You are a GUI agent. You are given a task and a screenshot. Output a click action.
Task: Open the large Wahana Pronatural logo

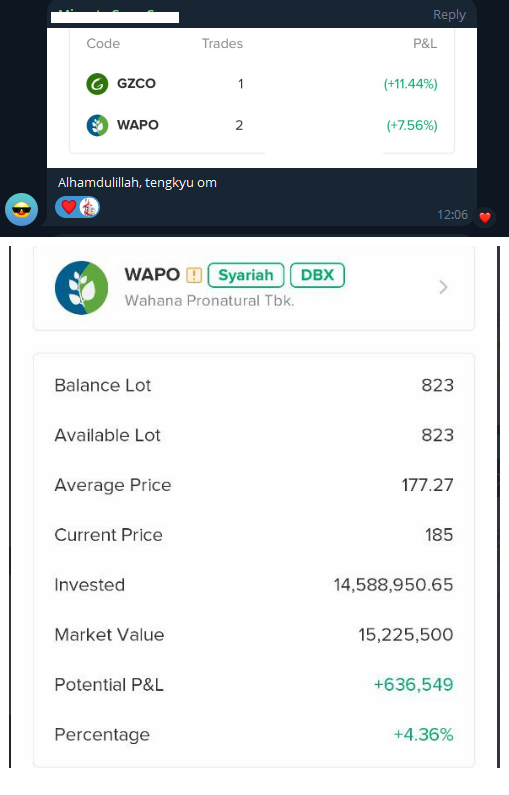click(82, 287)
